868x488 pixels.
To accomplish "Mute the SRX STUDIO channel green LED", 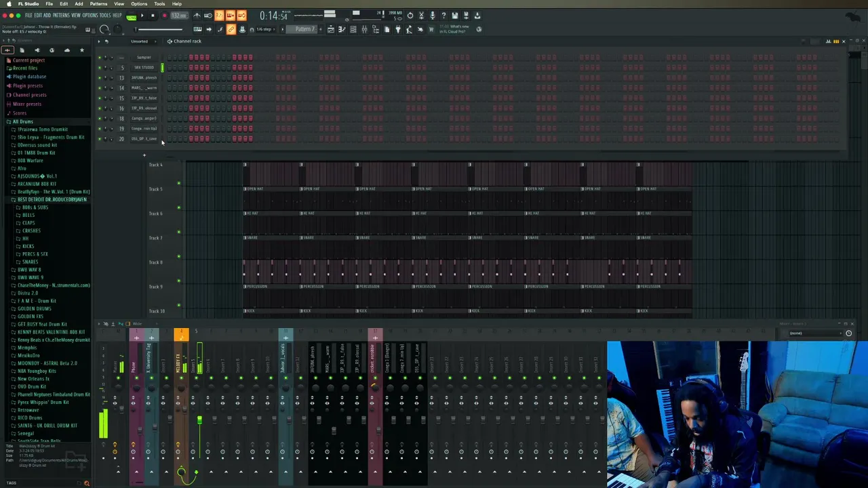I will point(99,68).
